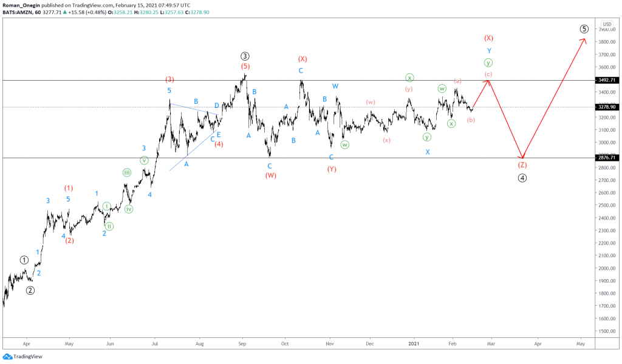The height and width of the screenshot is (364, 622).
Task: Click the black circled 3 wave label
Action: tap(245, 56)
